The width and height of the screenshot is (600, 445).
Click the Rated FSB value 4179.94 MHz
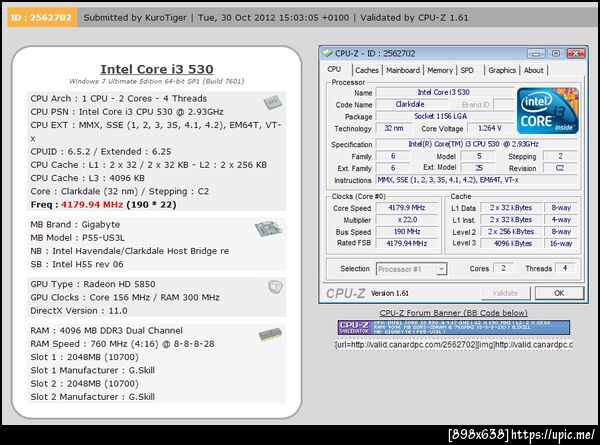(x=407, y=243)
